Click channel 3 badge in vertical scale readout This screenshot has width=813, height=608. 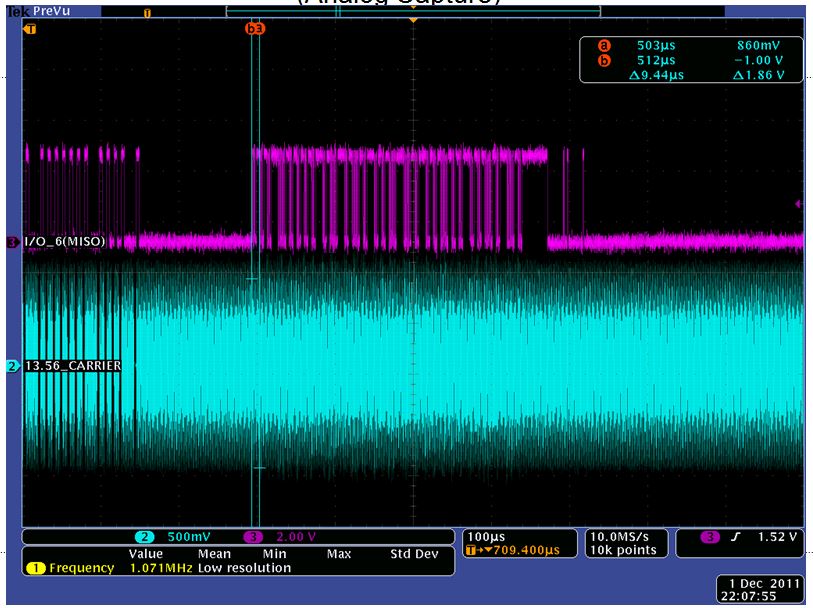point(253,537)
